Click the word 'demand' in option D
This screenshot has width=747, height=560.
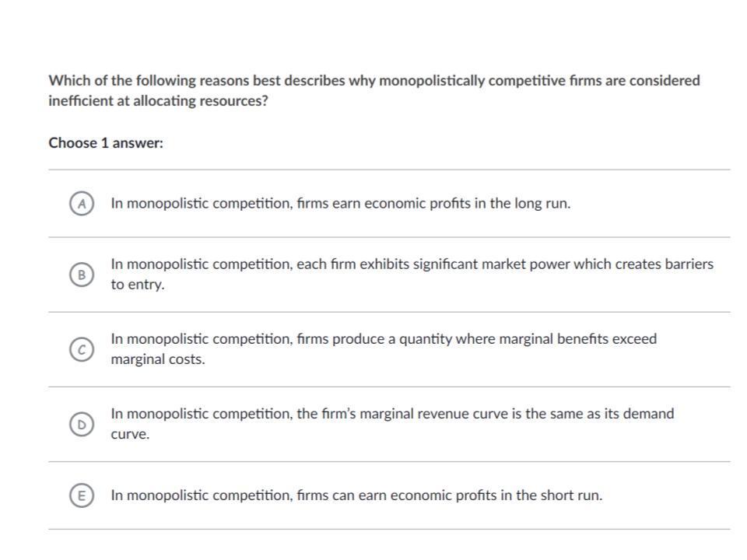tap(650, 414)
